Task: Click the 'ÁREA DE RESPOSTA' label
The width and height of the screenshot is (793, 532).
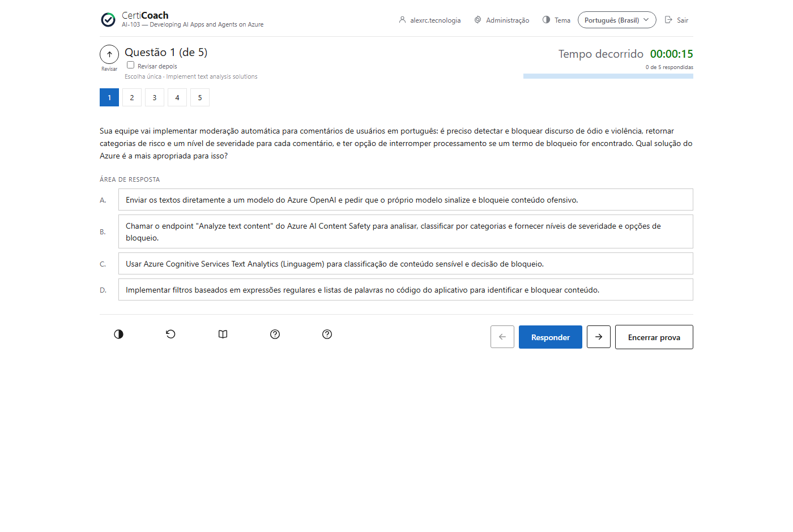Action: 130,179
